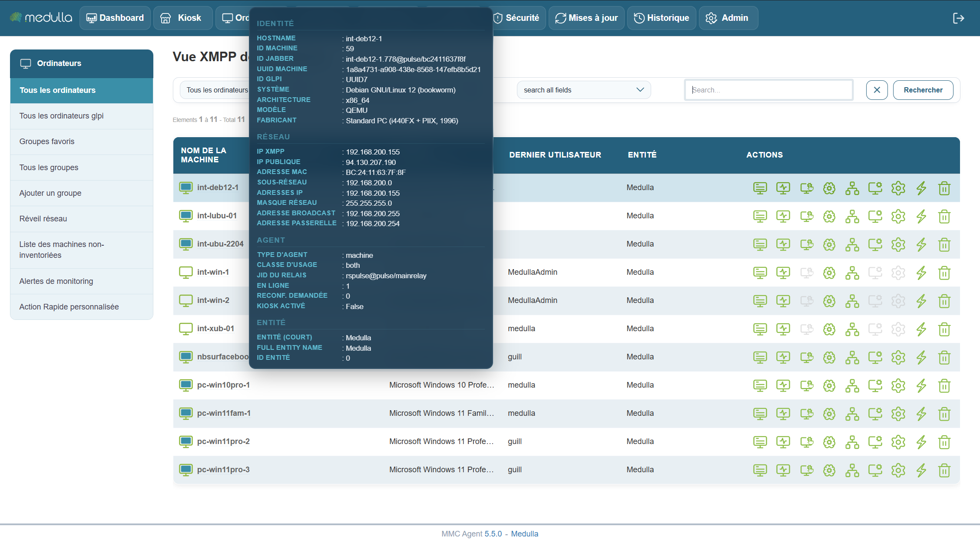Click monitor-with-gear icon for pc-win11pro-2
980x543 pixels.
pos(875,442)
